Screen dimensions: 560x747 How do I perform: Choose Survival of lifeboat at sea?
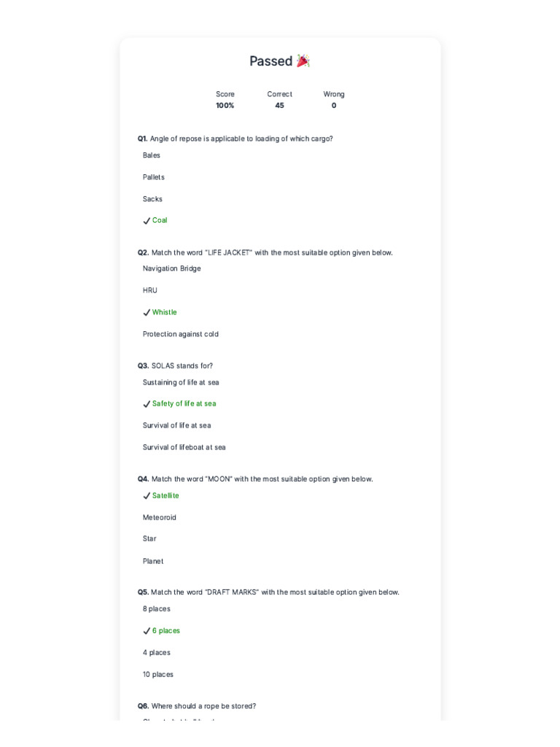184,447
